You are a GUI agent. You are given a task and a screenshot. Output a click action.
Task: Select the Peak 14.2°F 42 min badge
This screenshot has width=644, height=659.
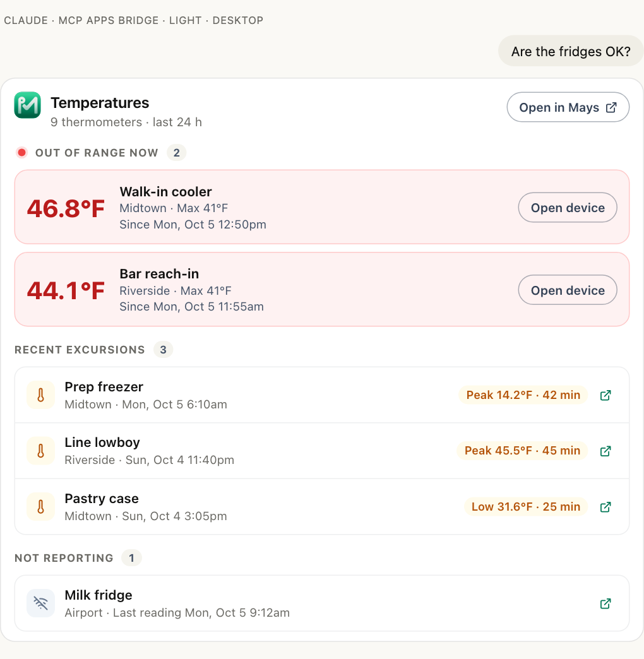pos(523,395)
